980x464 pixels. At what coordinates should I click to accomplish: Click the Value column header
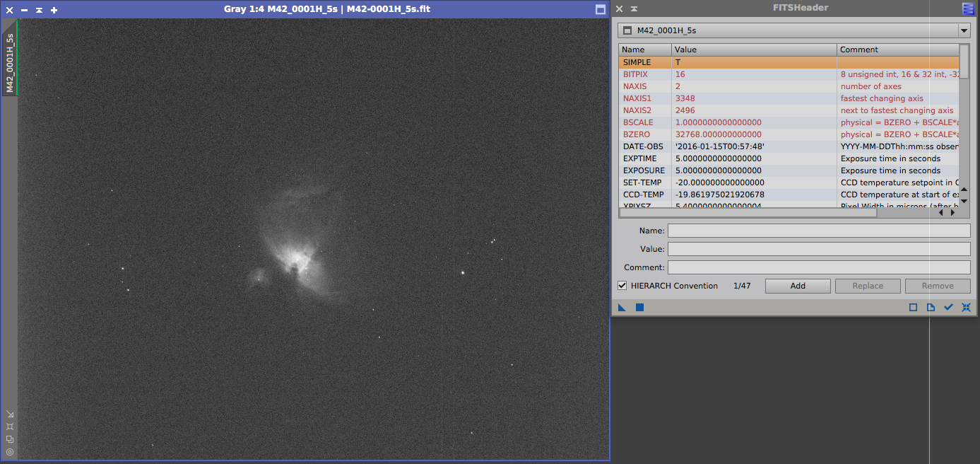click(x=754, y=50)
